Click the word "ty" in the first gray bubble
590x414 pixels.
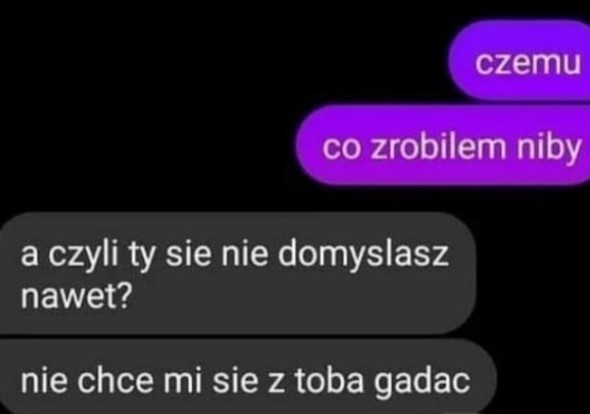pos(143,256)
